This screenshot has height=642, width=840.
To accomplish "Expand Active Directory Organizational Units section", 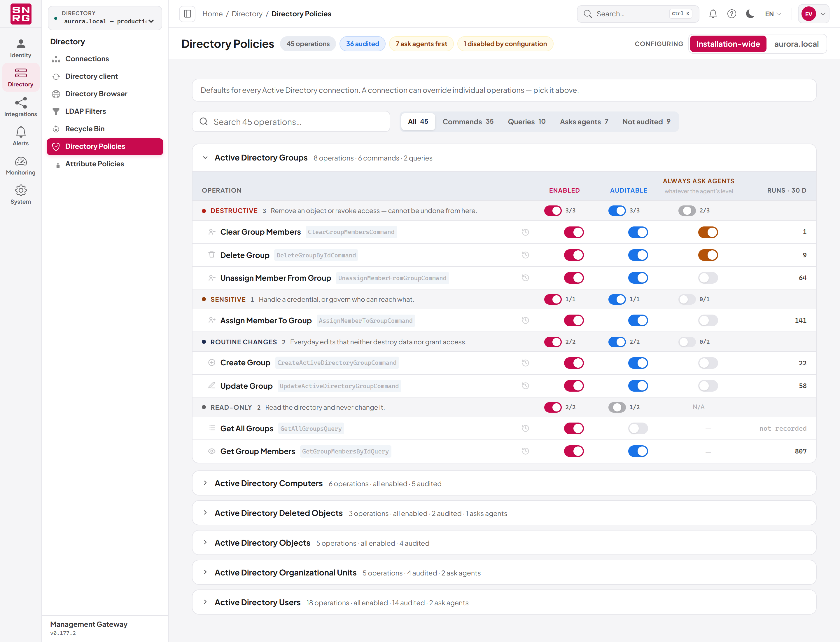I will [x=504, y=573].
